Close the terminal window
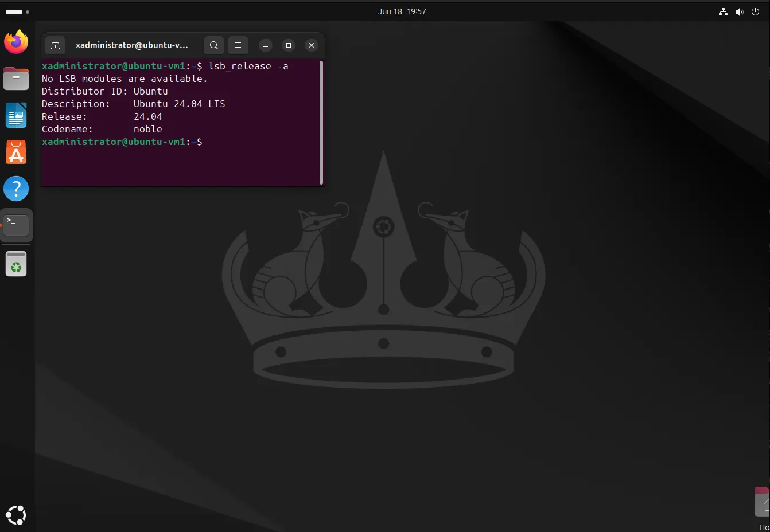Image resolution: width=770 pixels, height=532 pixels. tap(312, 45)
